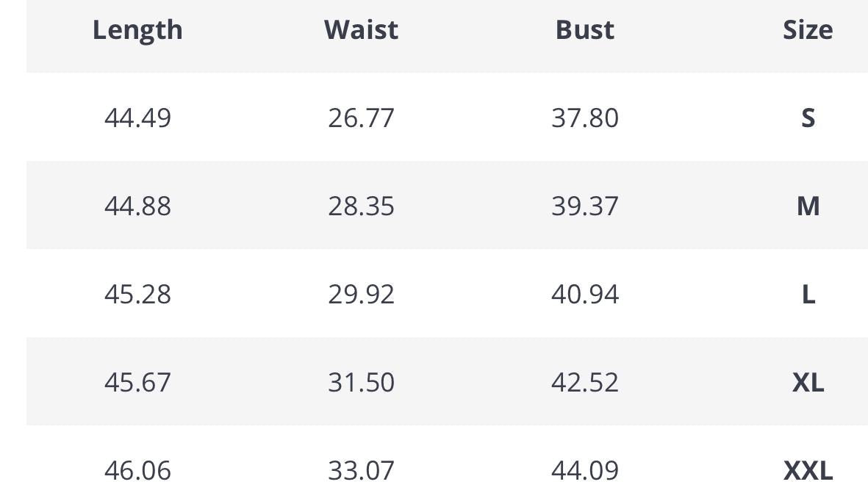Screen dimensions: 868x501
Task: Select the XL size label
Action: click(808, 382)
